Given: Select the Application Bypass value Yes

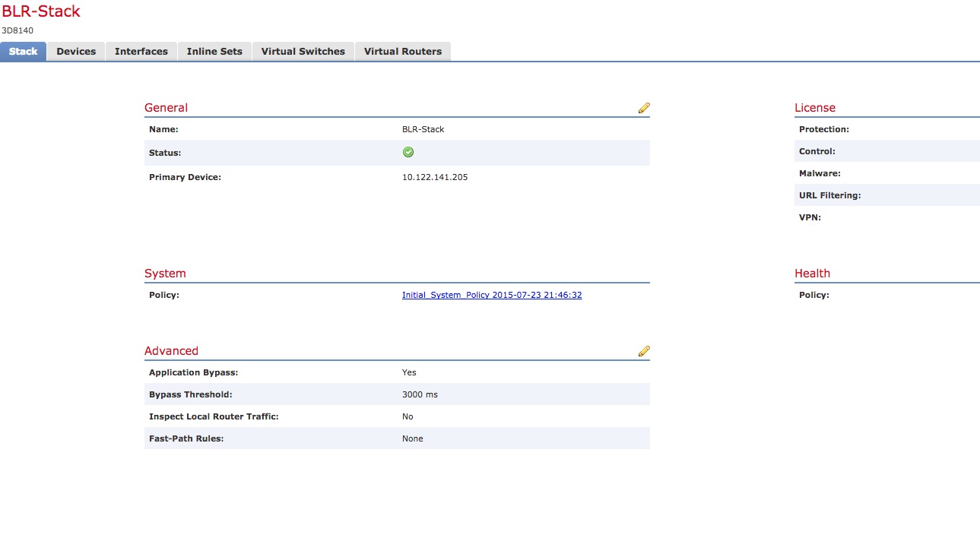Looking at the screenshot, I should (409, 372).
